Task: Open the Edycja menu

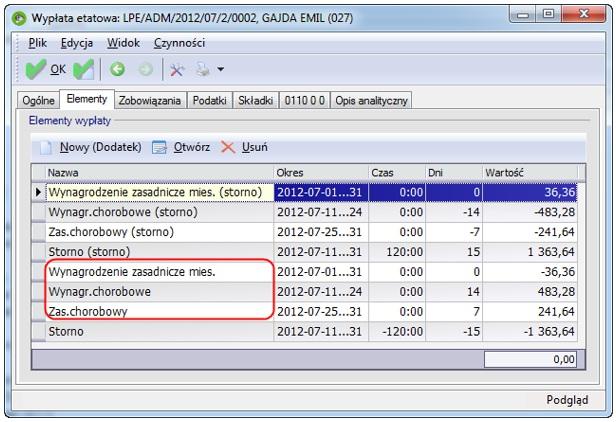Action: (77, 43)
